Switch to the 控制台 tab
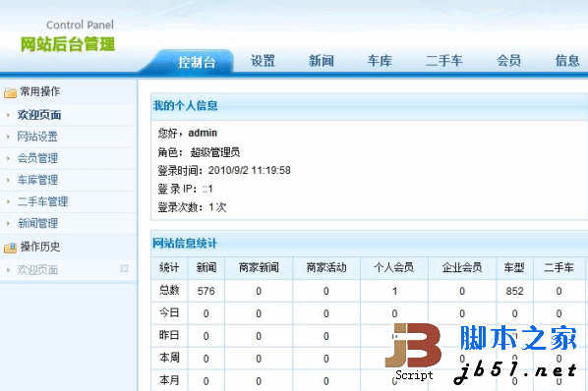 (197, 62)
